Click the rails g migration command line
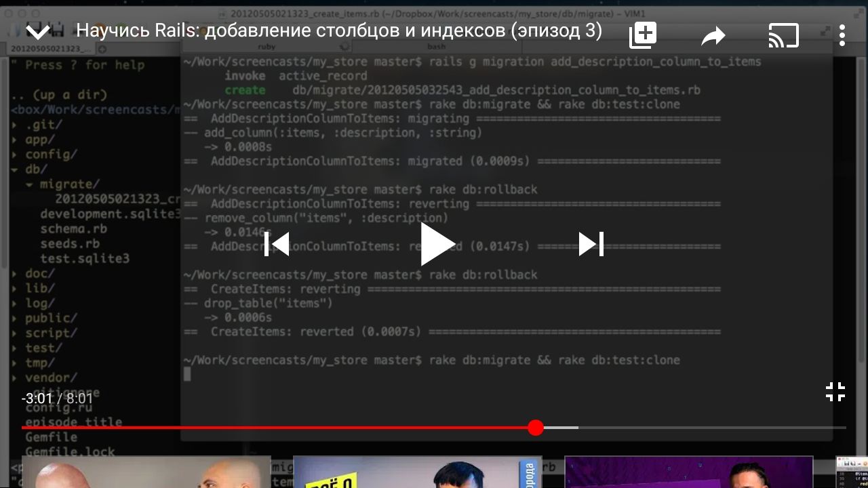This screenshot has height=488, width=868. click(x=472, y=62)
